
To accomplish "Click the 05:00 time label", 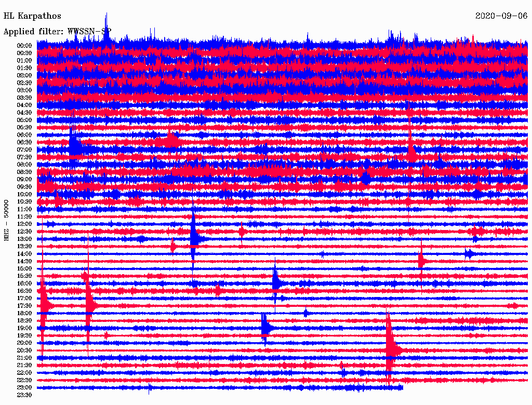I will point(24,120).
